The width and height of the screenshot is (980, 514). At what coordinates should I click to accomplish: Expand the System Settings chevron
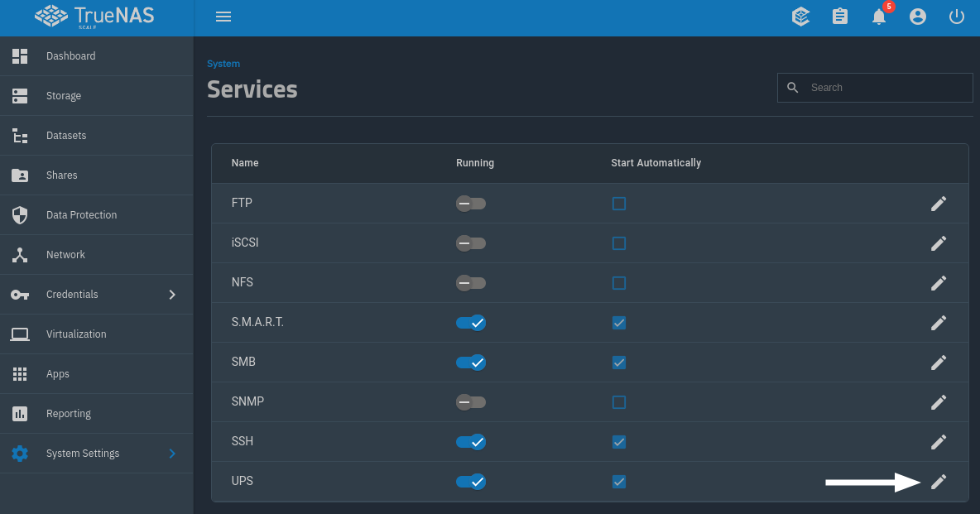coord(172,454)
